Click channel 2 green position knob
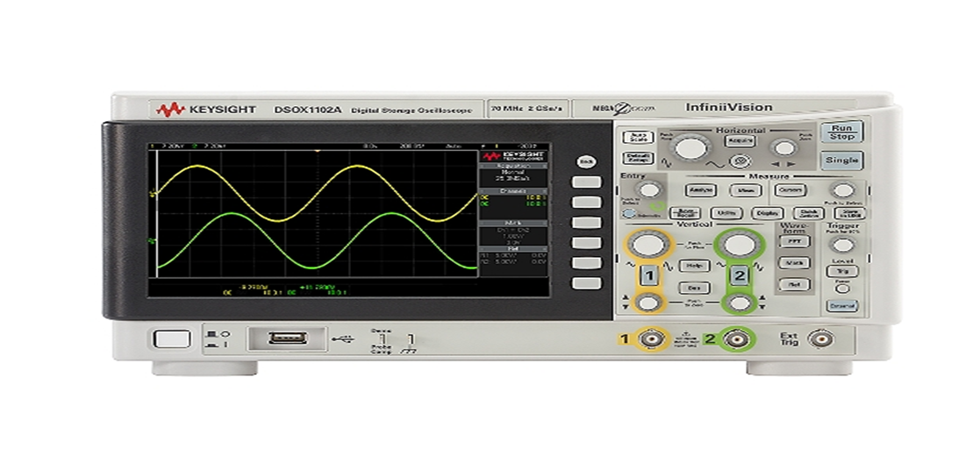Screen dimensions: 980x457 (741, 303)
